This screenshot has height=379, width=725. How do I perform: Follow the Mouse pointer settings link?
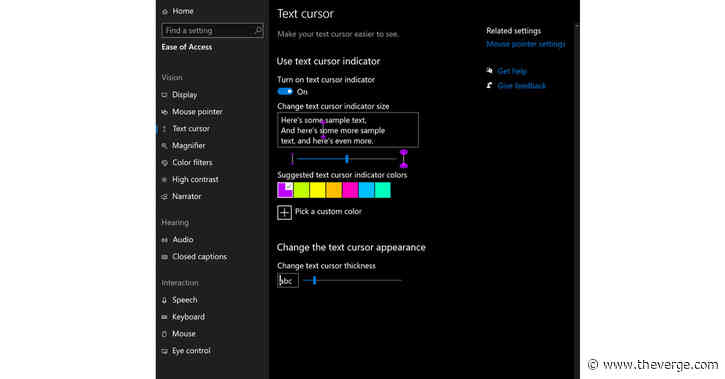pos(525,44)
